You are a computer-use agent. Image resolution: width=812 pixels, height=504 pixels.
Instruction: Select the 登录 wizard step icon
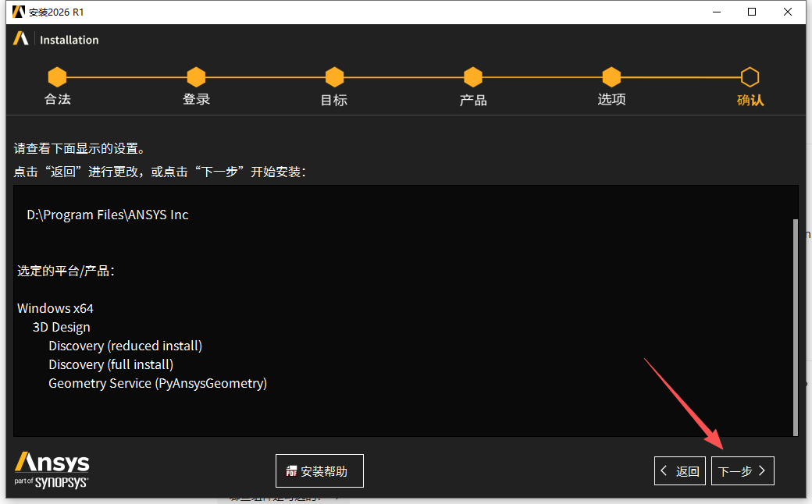click(x=196, y=78)
